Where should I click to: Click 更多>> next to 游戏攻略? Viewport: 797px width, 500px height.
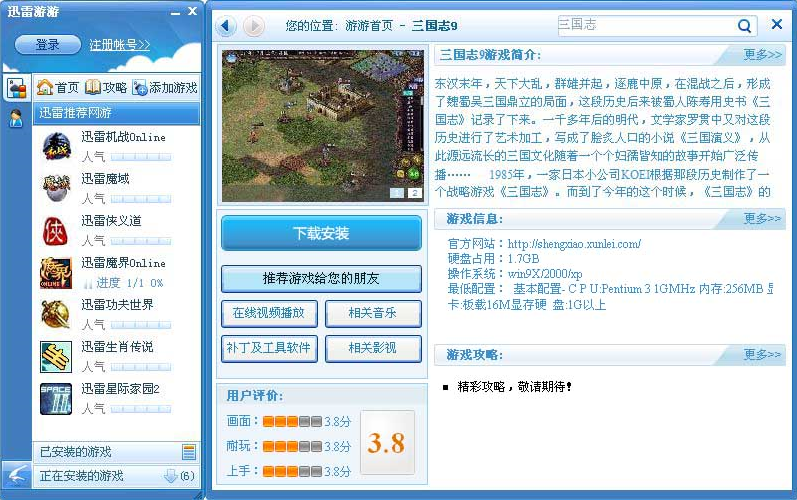(x=762, y=354)
